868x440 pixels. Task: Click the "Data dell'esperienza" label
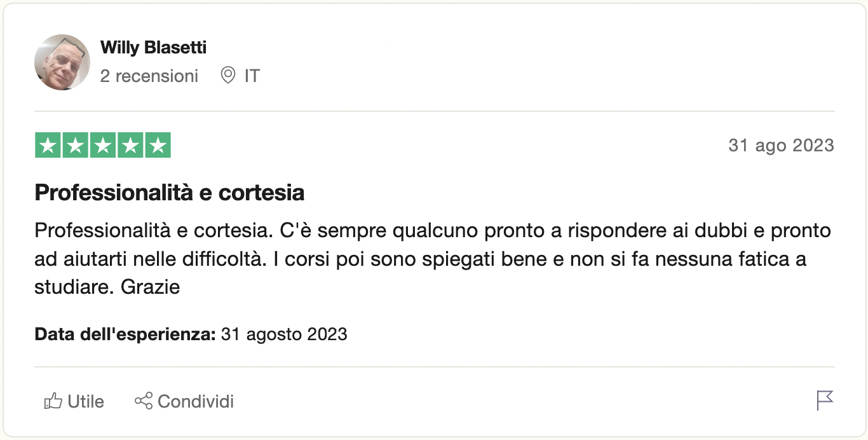click(125, 334)
